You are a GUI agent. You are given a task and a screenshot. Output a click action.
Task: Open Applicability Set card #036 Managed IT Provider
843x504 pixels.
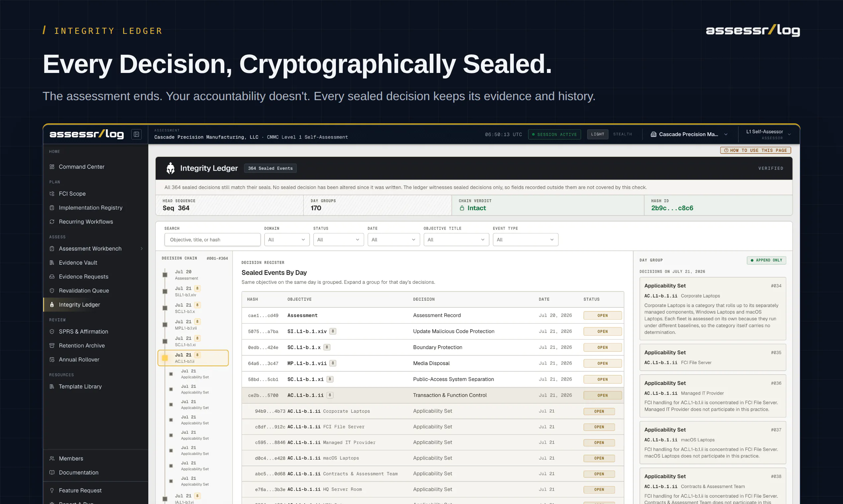pos(713,396)
